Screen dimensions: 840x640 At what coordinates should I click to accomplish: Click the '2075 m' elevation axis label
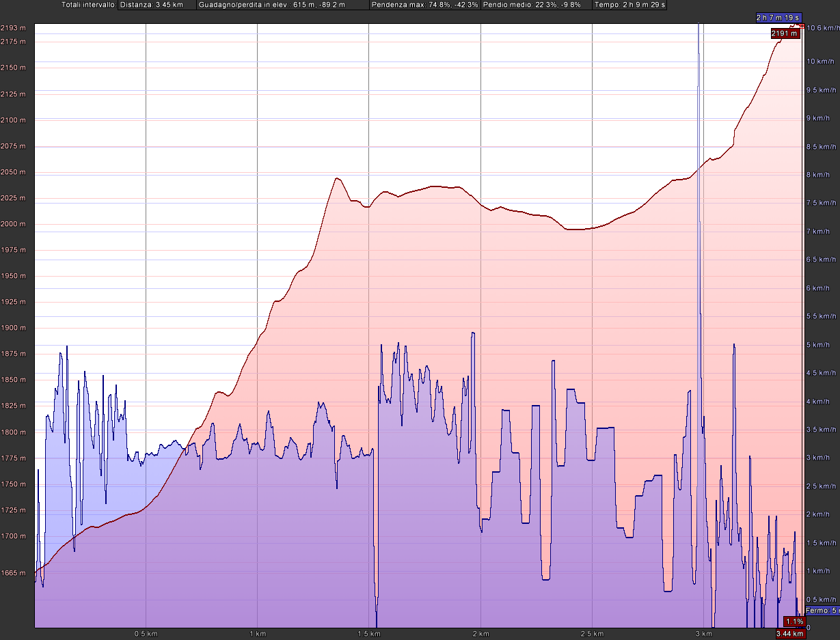[14, 146]
